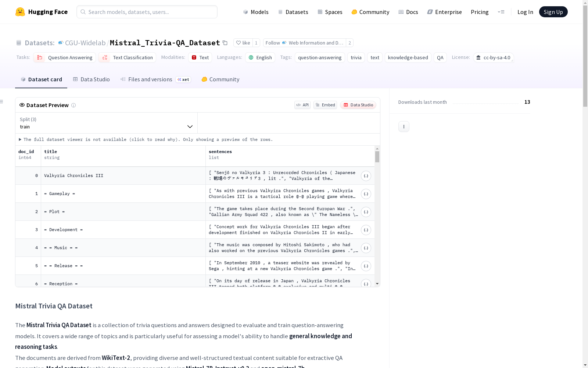Click the Hugging Face logo icon
The image size is (588, 368).
pyautogui.click(x=20, y=12)
